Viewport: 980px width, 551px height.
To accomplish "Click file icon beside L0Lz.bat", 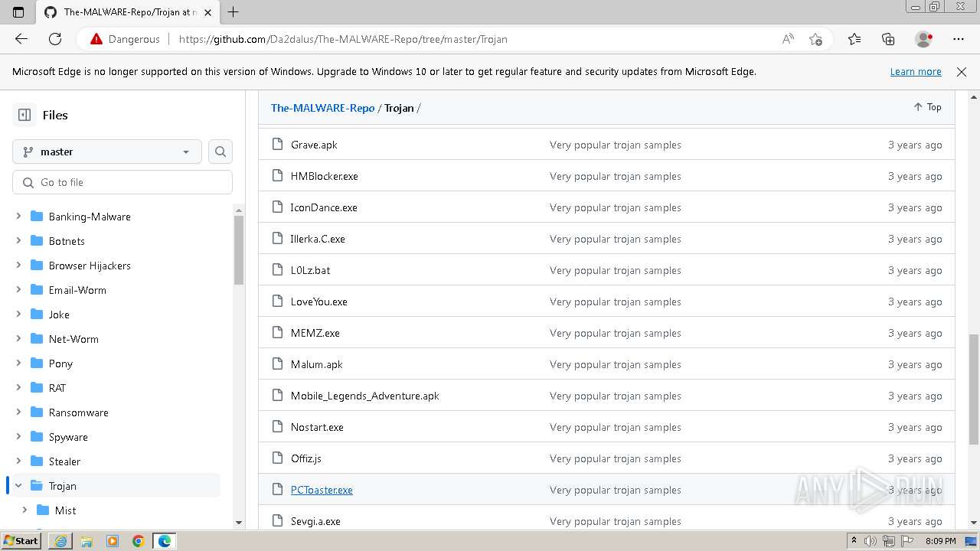I will (278, 270).
